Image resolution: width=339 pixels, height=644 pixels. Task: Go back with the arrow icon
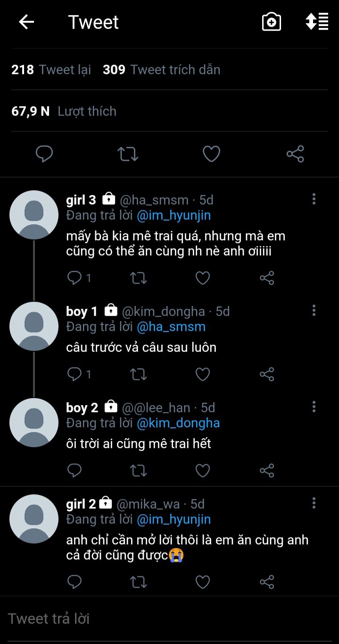26,22
